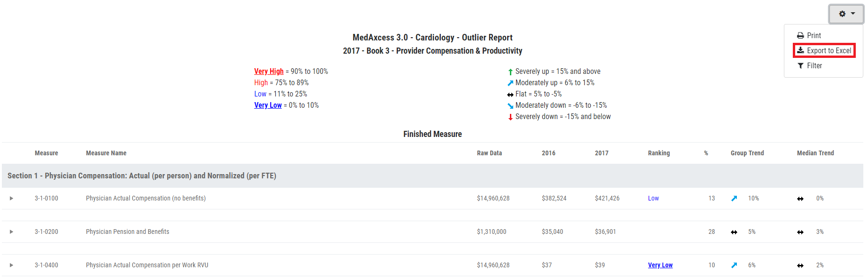Click median trend flat icon for 3-1-0200
868x280 pixels.
click(800, 232)
